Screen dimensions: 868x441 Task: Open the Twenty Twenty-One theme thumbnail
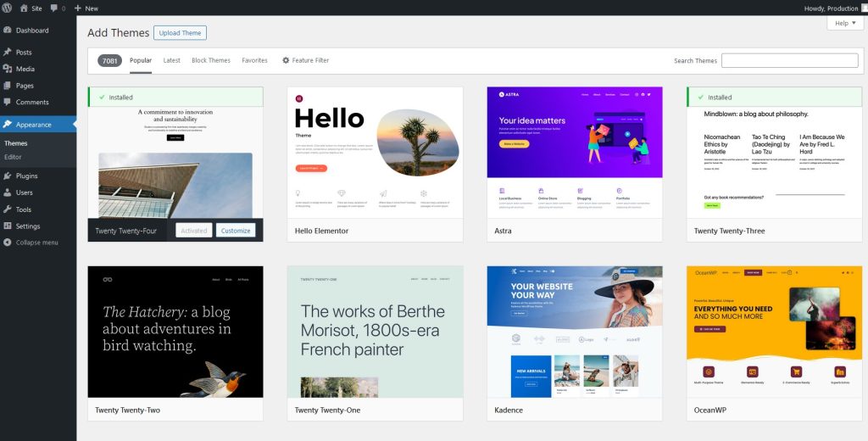click(376, 332)
